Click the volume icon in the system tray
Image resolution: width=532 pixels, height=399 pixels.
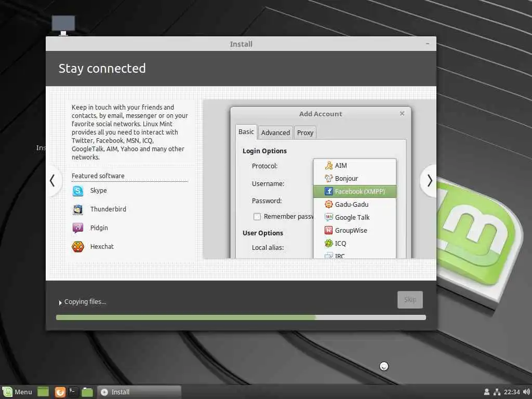point(526,392)
